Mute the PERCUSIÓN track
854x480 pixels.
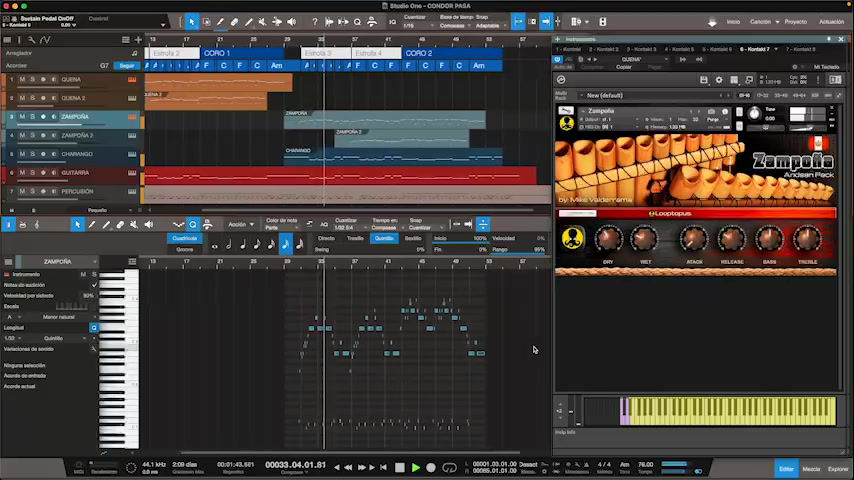(22, 192)
